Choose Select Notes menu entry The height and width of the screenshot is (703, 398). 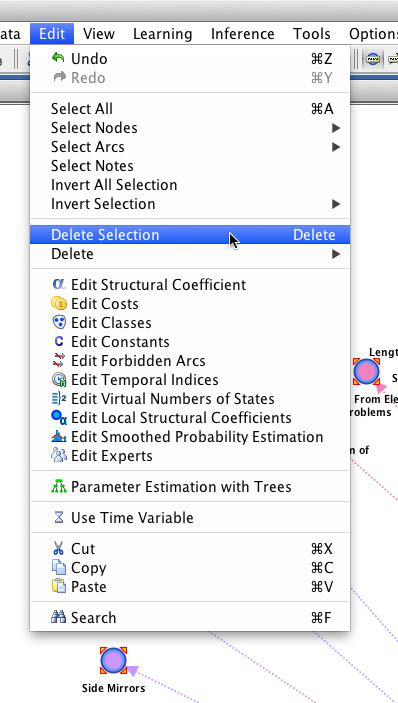coord(190,166)
